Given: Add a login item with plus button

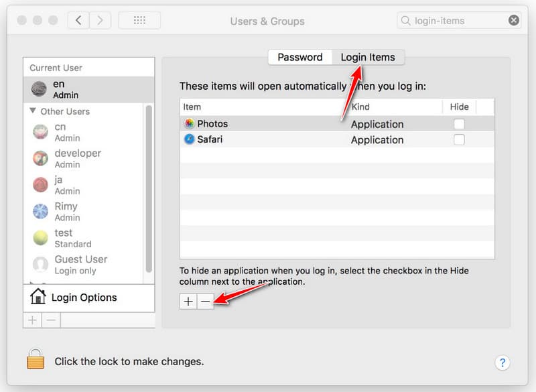Looking at the screenshot, I should (188, 302).
